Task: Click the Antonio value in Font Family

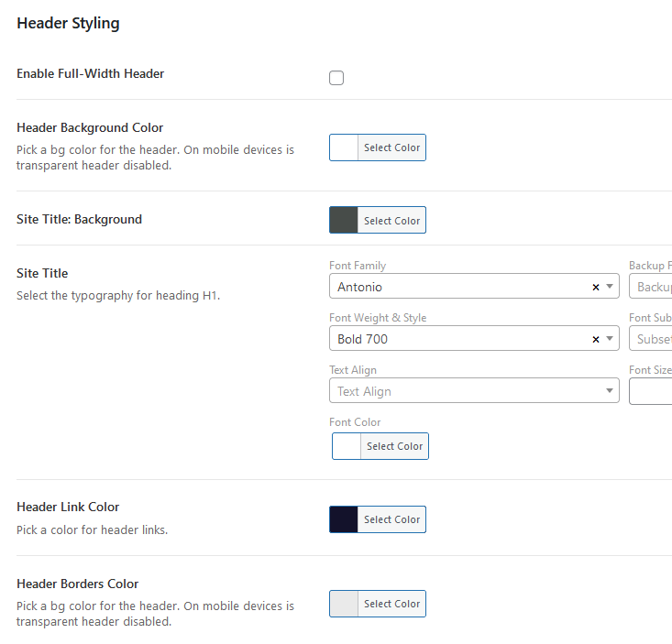Action: pyautogui.click(x=360, y=287)
